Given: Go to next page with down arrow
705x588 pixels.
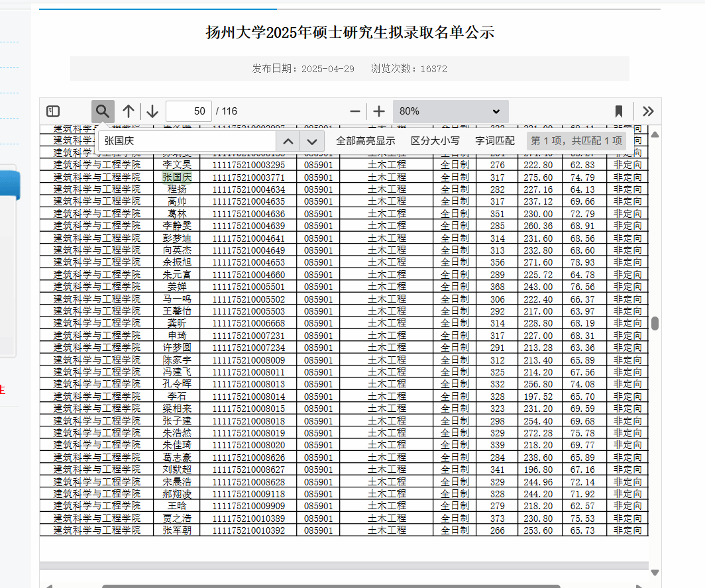Looking at the screenshot, I should pos(152,111).
